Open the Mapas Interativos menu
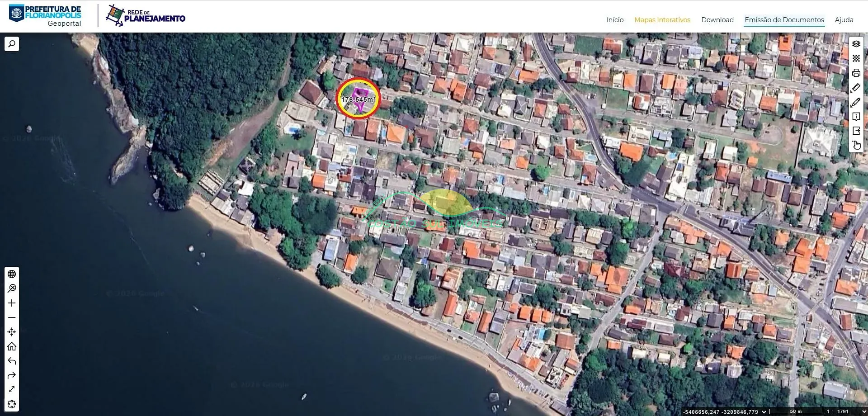 [662, 20]
